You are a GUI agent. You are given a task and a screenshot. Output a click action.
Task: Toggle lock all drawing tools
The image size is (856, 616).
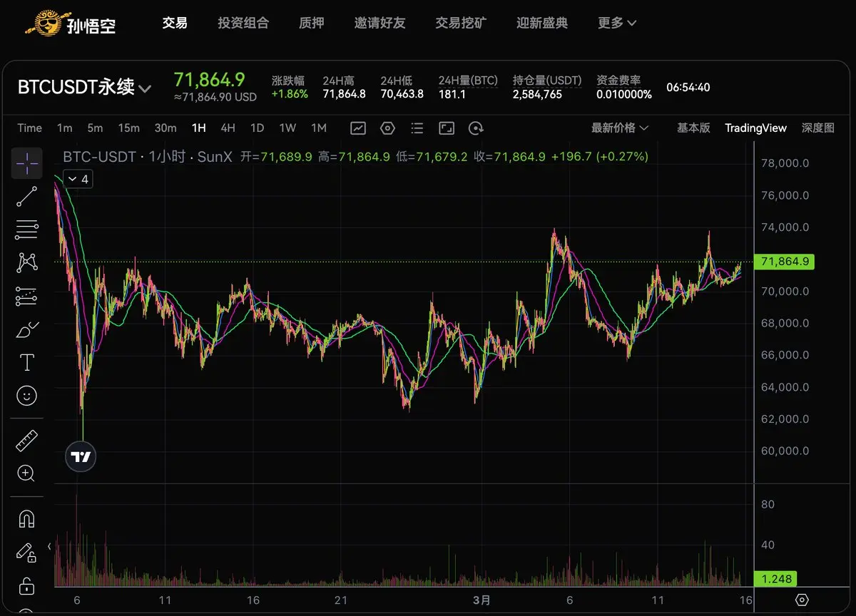click(x=26, y=586)
